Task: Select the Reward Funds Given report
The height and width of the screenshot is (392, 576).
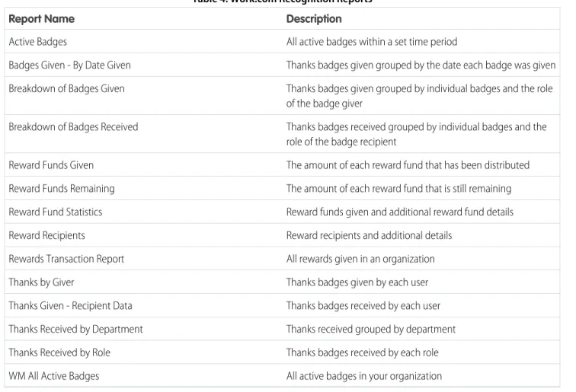Action: [x=51, y=165]
